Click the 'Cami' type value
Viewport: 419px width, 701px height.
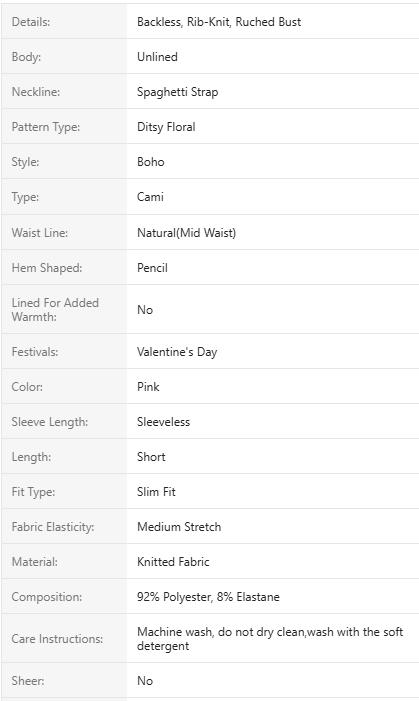(150, 197)
